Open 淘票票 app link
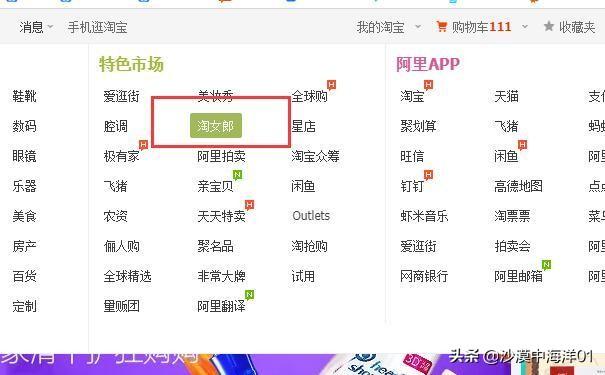The height and width of the screenshot is (375, 605). tap(512, 216)
